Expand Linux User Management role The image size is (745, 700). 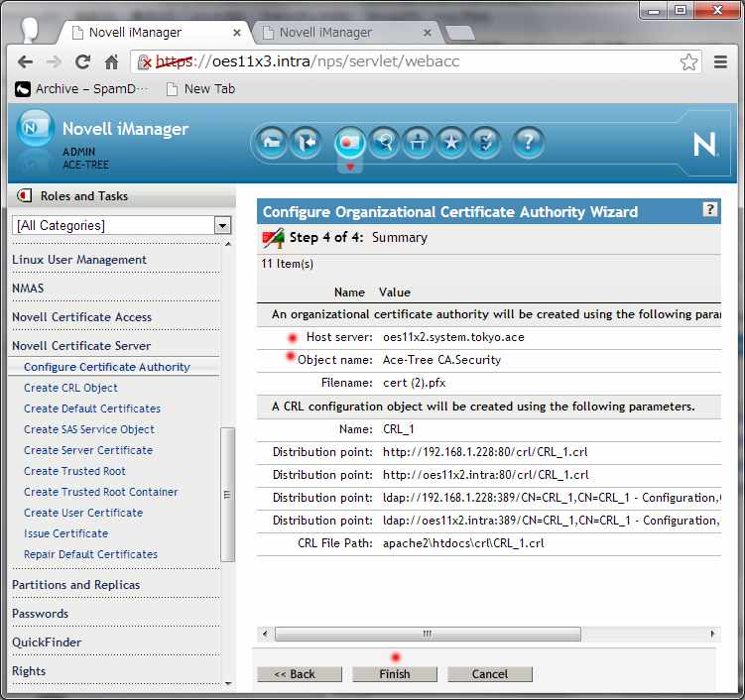[x=79, y=260]
